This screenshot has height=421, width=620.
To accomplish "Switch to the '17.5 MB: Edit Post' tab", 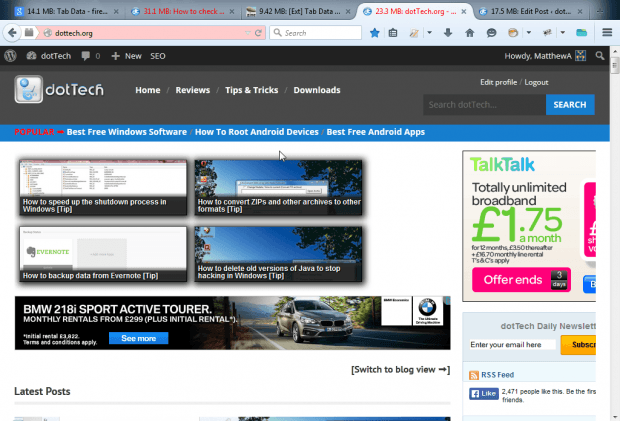I will [x=531, y=12].
